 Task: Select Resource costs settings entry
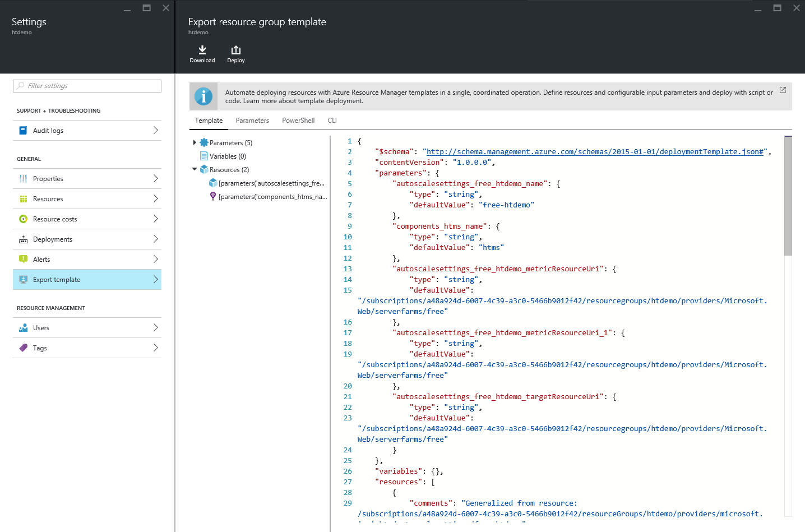pyautogui.click(x=87, y=219)
